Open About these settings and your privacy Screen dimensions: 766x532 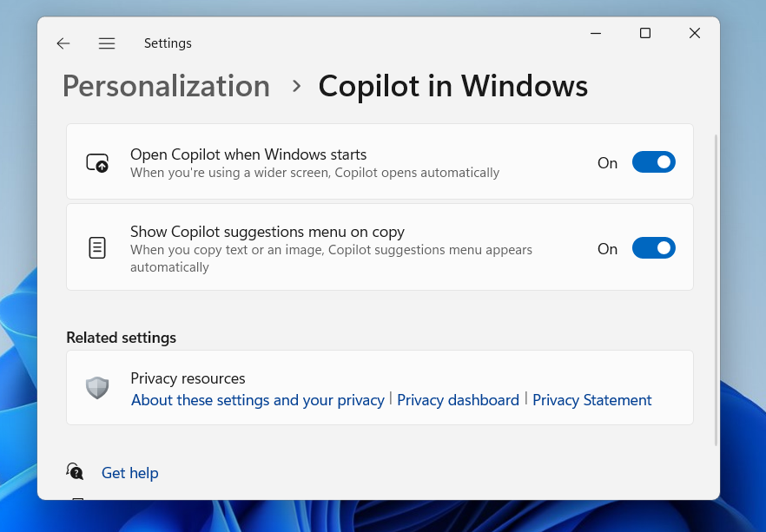[257, 400]
